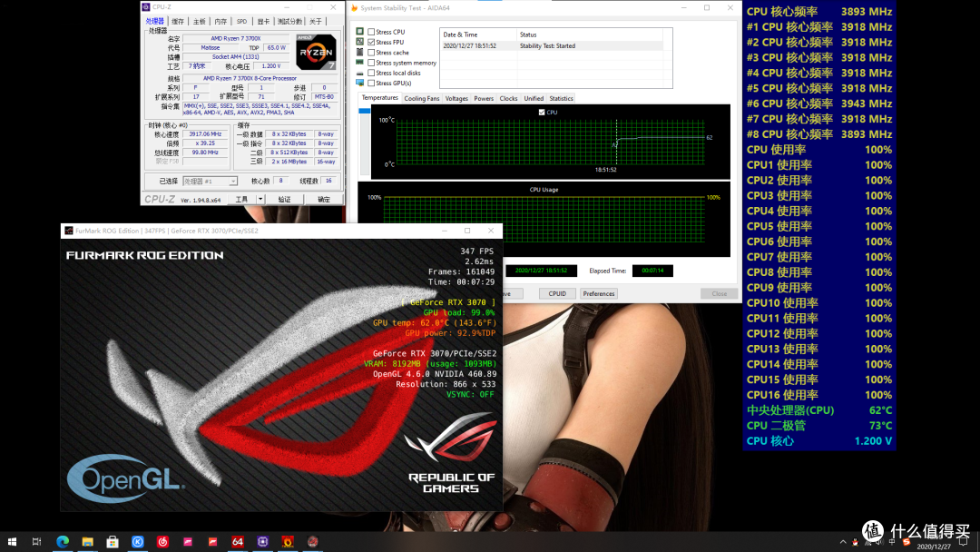Click the FurMark taskbar icon
The image size is (980, 552).
click(x=287, y=542)
